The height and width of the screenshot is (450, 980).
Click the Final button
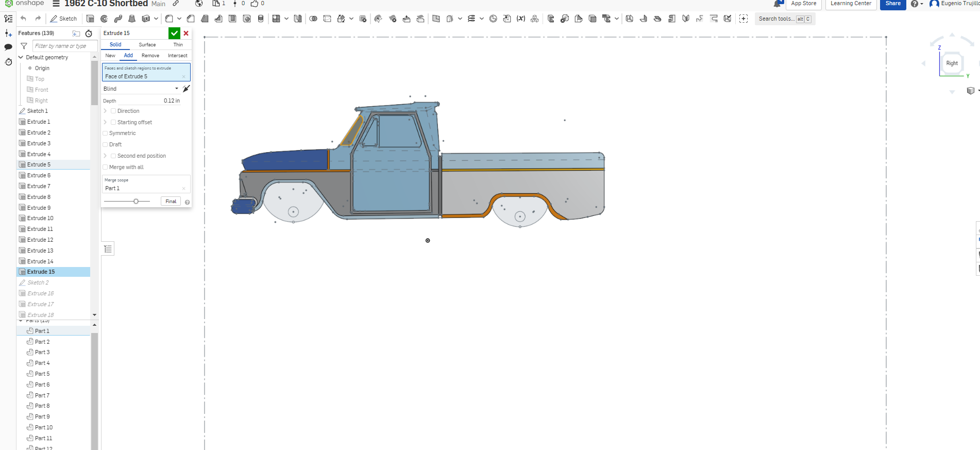click(x=171, y=202)
